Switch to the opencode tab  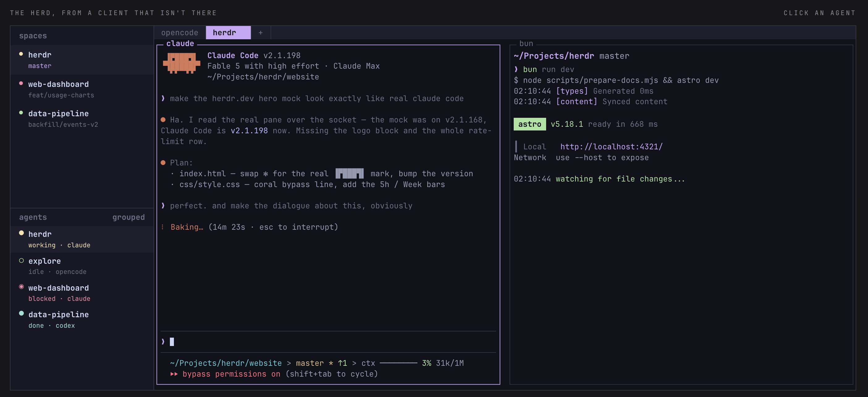point(179,33)
